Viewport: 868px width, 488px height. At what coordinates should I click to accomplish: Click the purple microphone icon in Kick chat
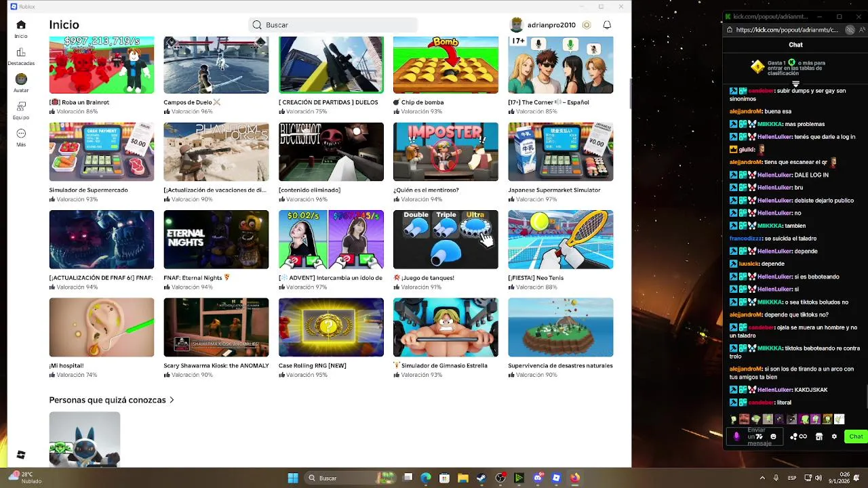[736, 436]
